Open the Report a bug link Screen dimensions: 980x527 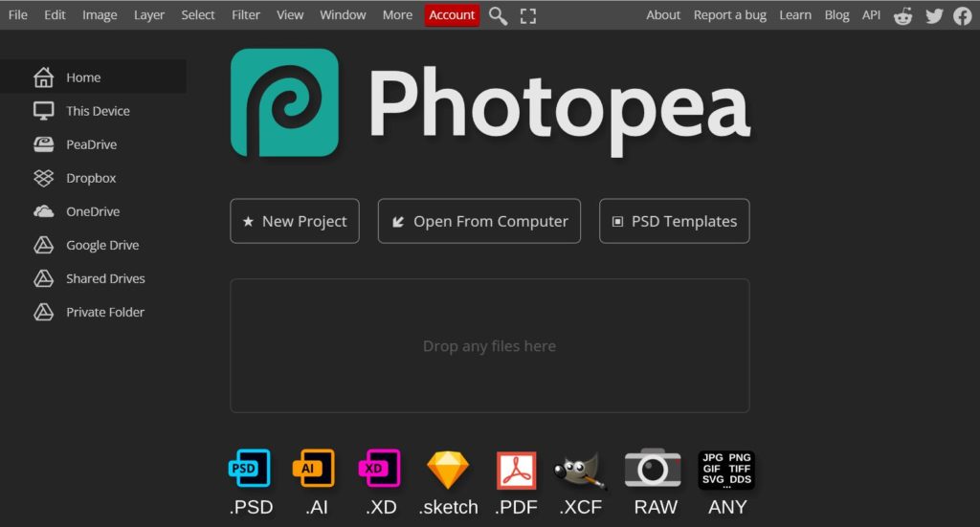(730, 15)
